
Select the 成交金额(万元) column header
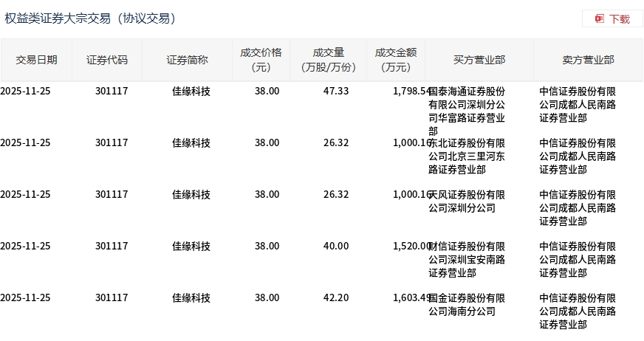point(396,60)
